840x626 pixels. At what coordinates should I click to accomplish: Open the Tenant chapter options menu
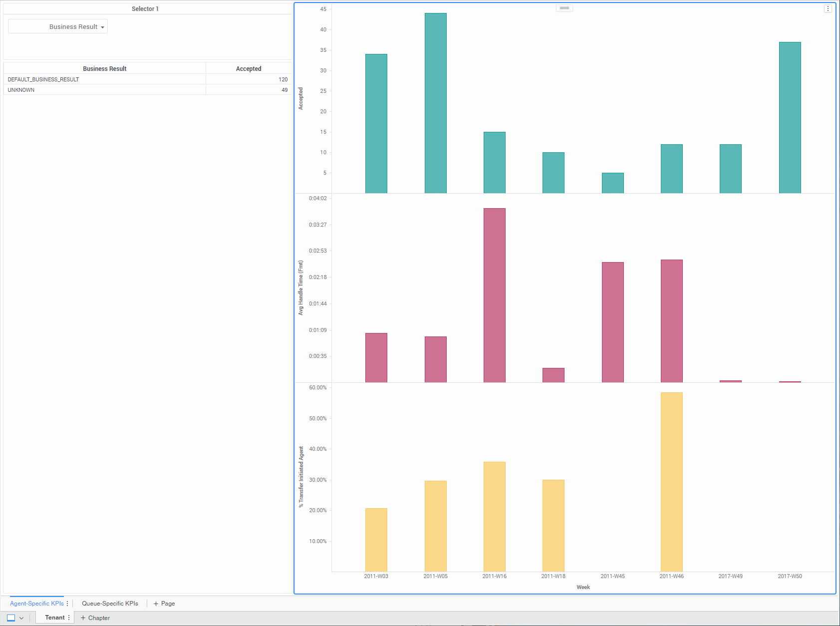69,618
